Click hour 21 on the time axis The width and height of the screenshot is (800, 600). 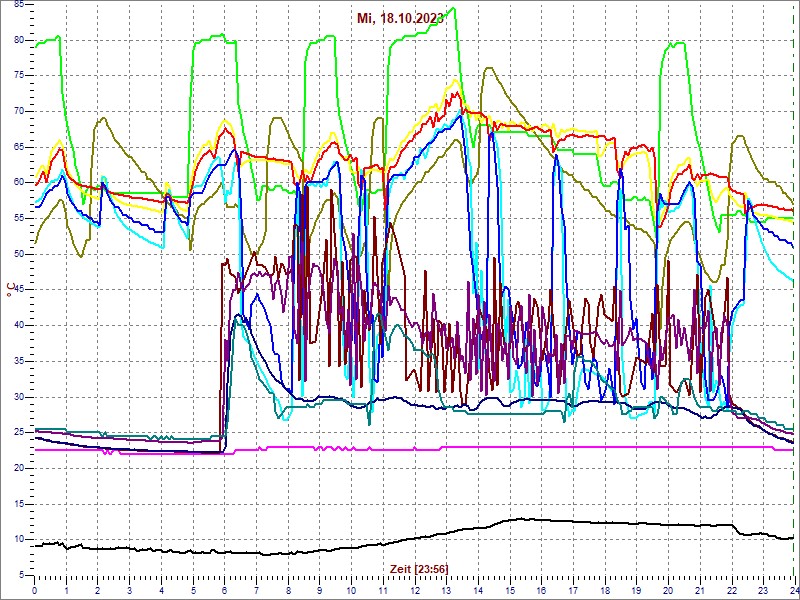(x=699, y=590)
